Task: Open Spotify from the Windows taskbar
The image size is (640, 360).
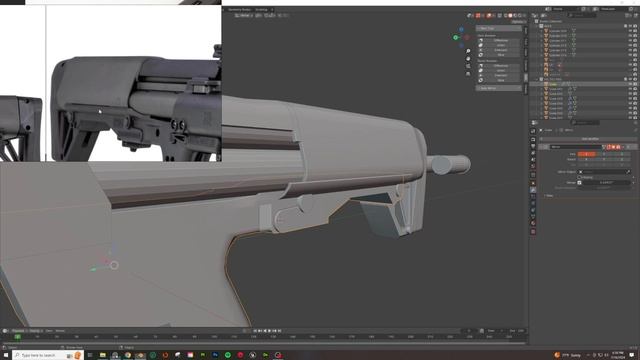Action: coord(228,355)
